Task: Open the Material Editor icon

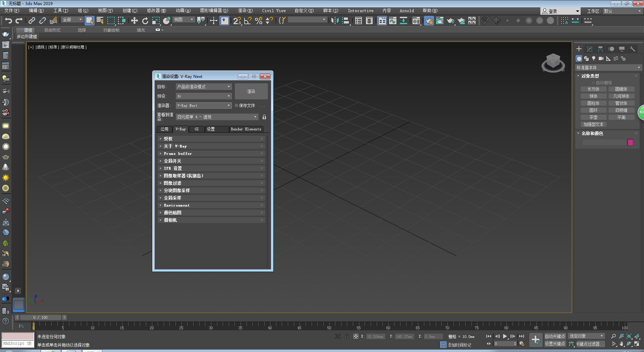Action: point(416,20)
